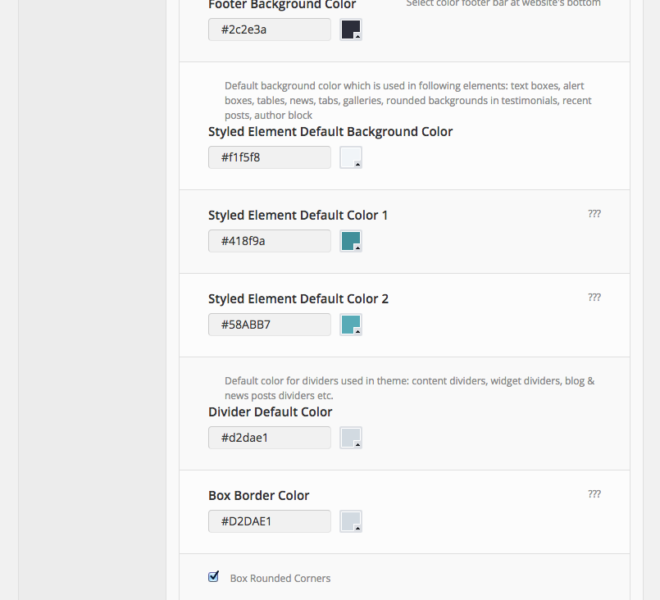Click the uppercase #D2DAE1 box border field

[x=269, y=521]
